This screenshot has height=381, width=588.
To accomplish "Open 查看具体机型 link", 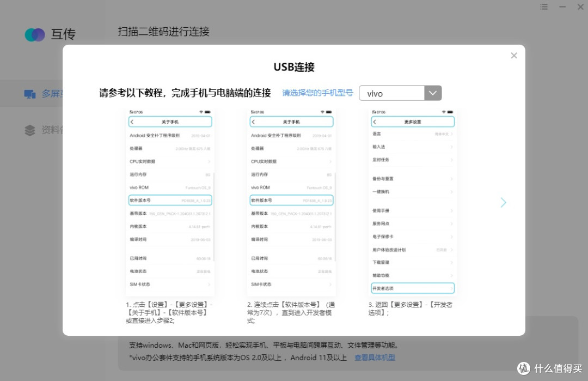I will pos(375,358).
